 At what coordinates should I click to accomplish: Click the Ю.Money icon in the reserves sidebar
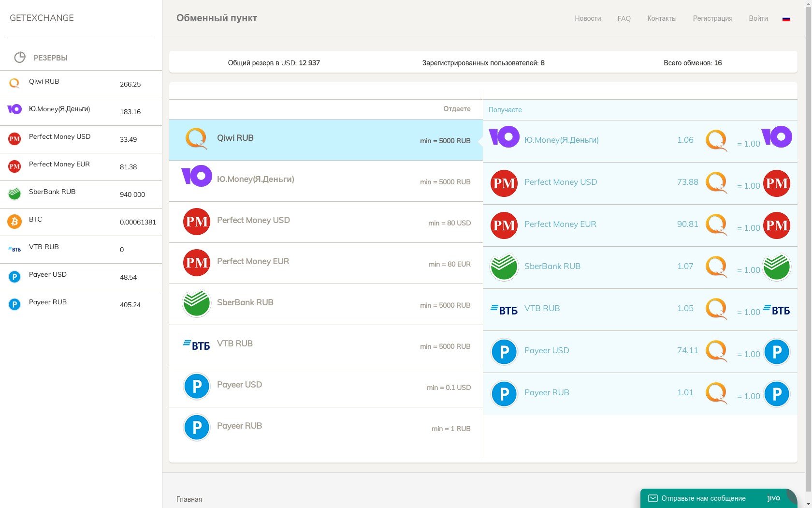coord(14,109)
